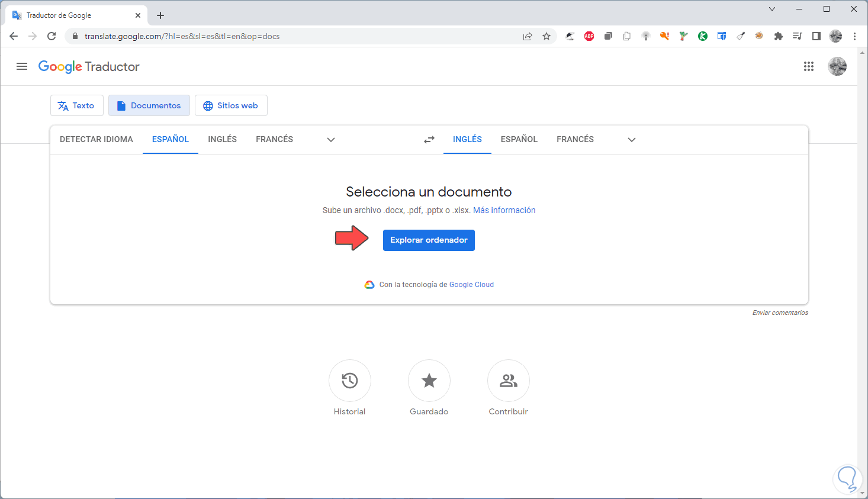Expand the source language list chevron
The image size is (868, 499).
click(331, 140)
